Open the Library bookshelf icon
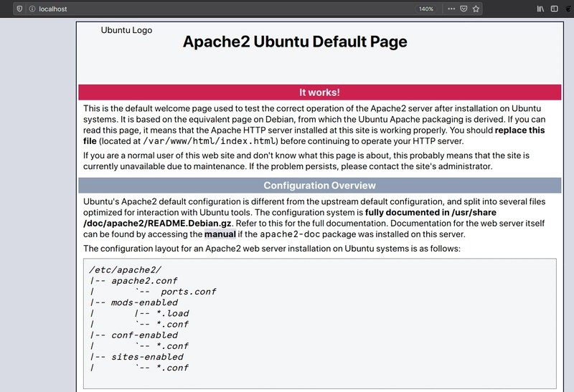 coord(540,9)
